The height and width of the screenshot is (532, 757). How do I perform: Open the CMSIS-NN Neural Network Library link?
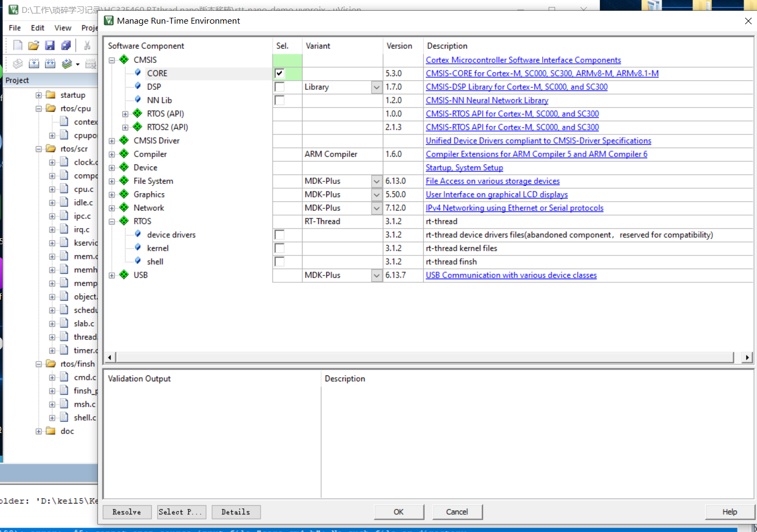pos(487,100)
